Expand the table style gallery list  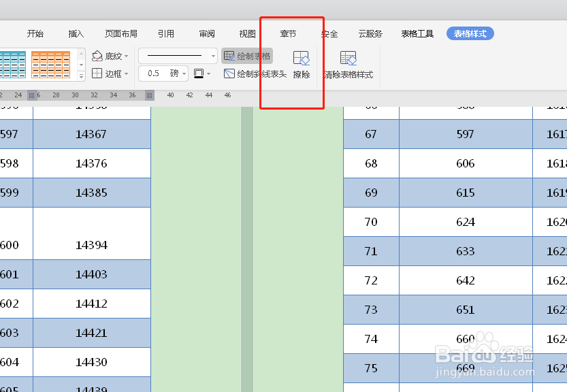click(82, 76)
